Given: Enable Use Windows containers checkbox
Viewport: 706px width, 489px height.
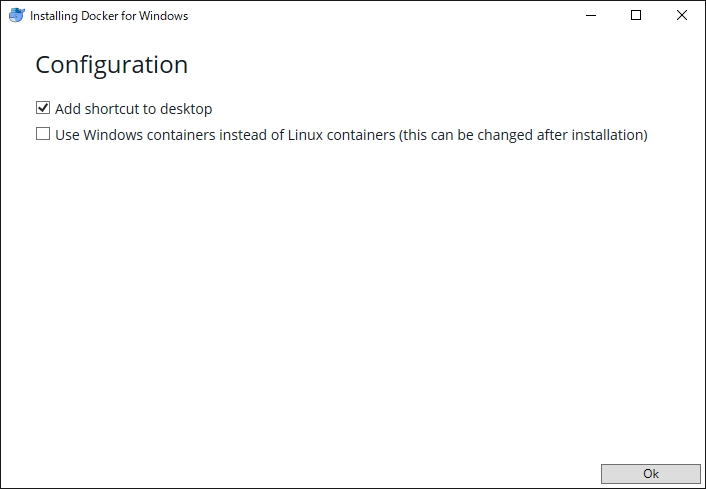Looking at the screenshot, I should [43, 134].
